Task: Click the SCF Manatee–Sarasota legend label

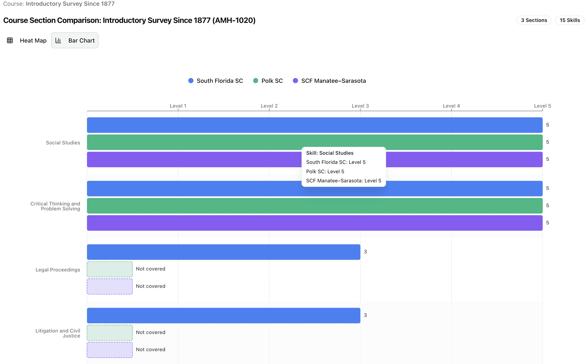Action: [333, 81]
